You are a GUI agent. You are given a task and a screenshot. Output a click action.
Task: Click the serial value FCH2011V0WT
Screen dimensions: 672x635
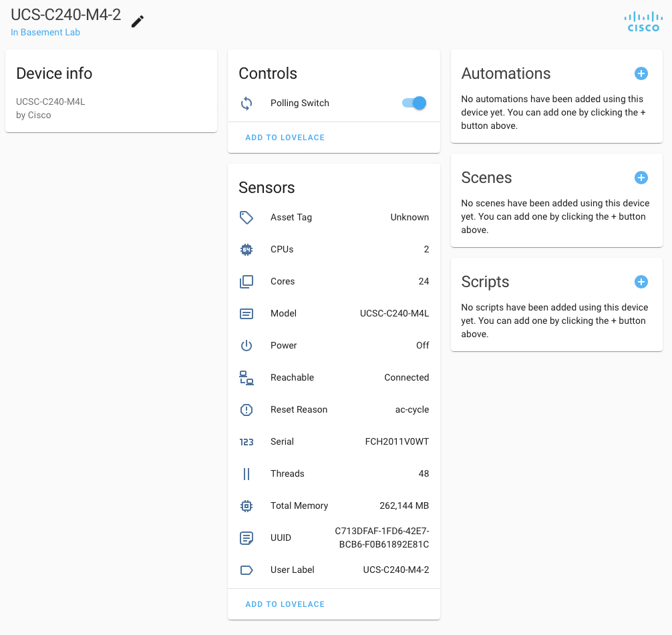[x=397, y=442]
